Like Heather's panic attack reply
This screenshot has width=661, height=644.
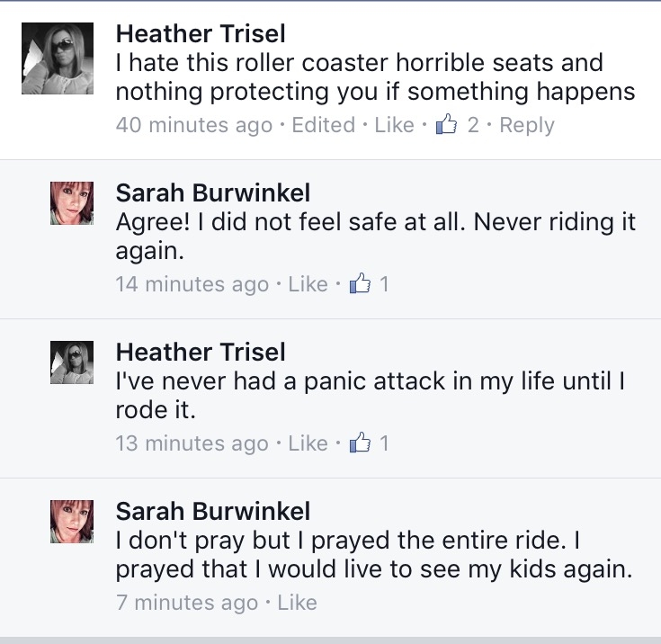[308, 443]
